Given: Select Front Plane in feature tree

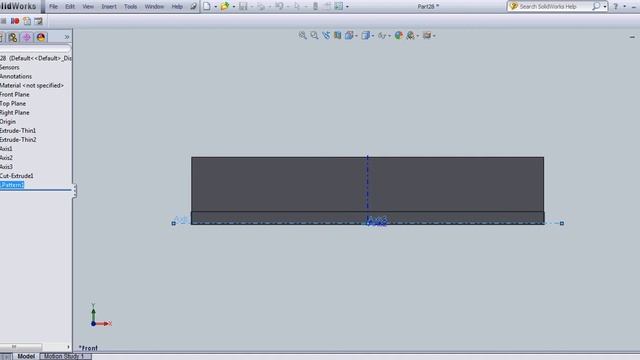Looking at the screenshot, I should [15, 94].
